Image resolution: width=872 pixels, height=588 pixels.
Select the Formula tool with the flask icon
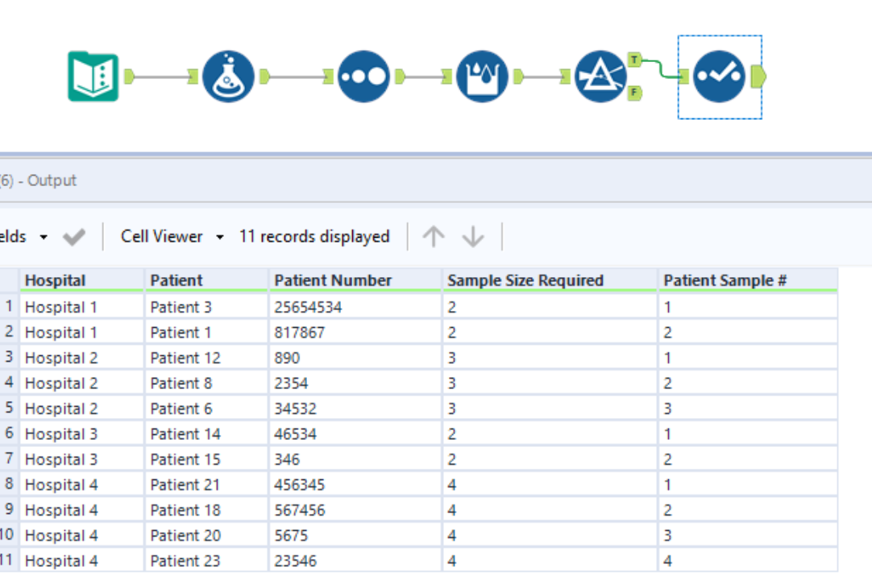click(228, 76)
